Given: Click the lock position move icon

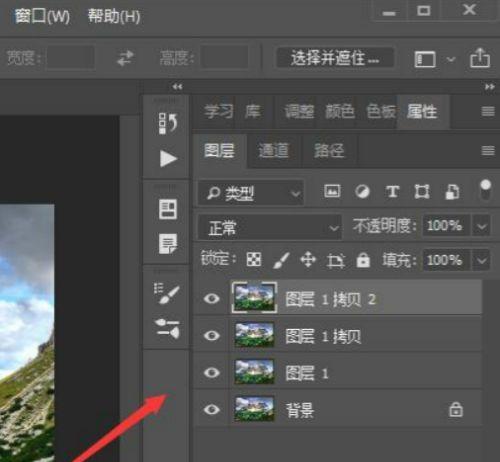Looking at the screenshot, I should click(x=308, y=259).
